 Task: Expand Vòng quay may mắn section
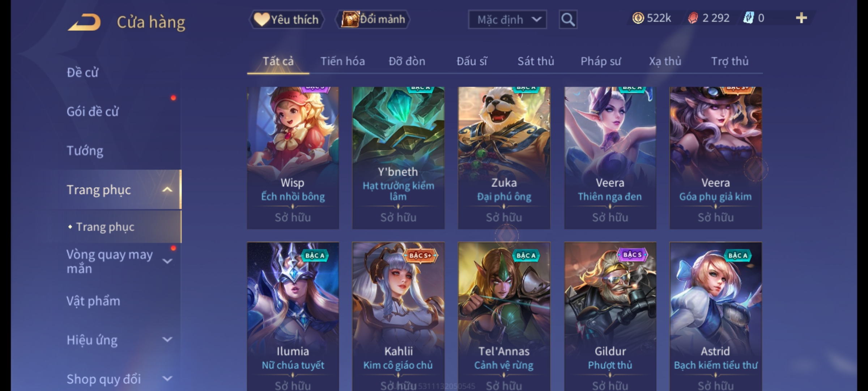(167, 261)
